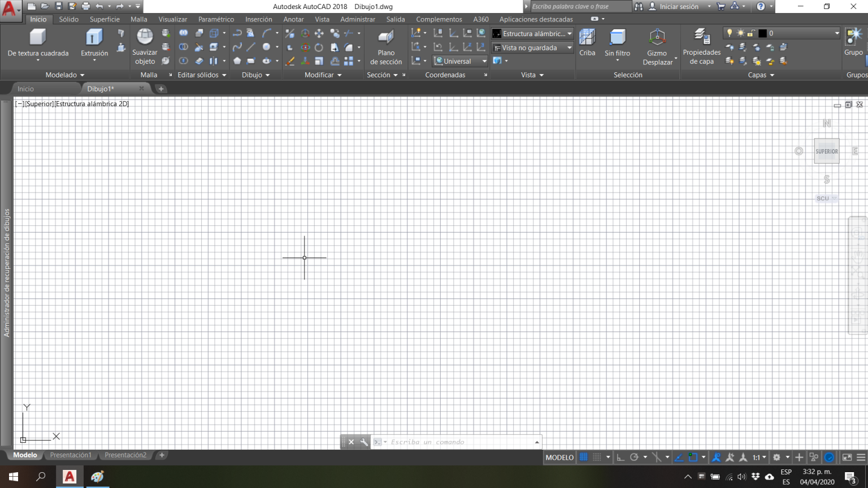Open the Paramétrico ribbon tab
Viewport: 868px width, 488px height.
[216, 19]
